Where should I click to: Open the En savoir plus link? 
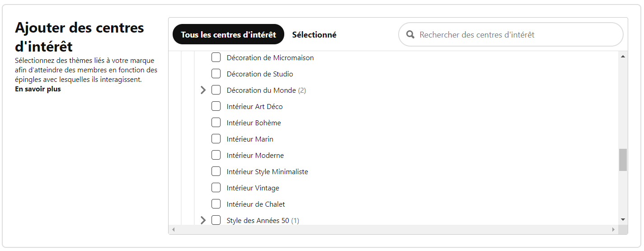coord(38,89)
